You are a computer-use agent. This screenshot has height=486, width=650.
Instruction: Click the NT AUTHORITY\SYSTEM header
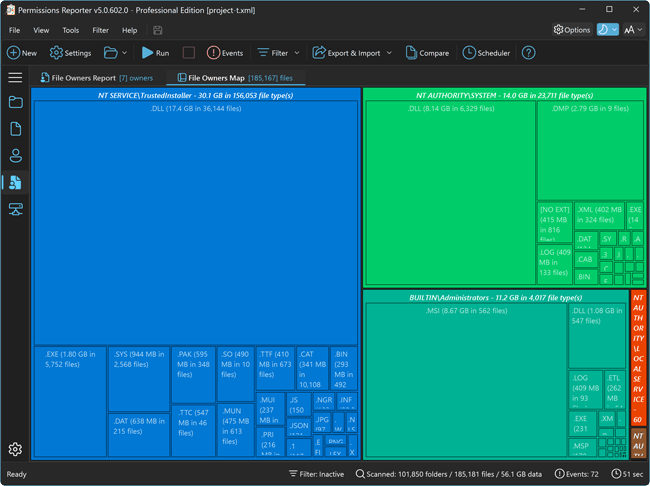(504, 95)
